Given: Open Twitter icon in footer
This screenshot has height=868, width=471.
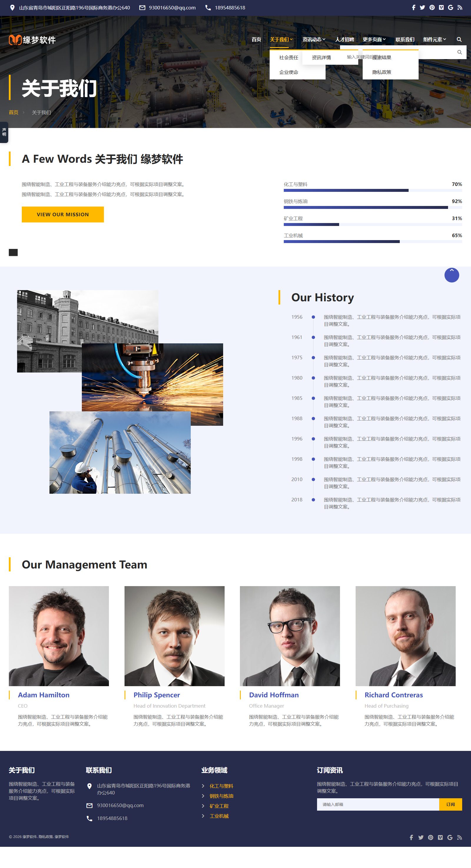Looking at the screenshot, I should (421, 837).
